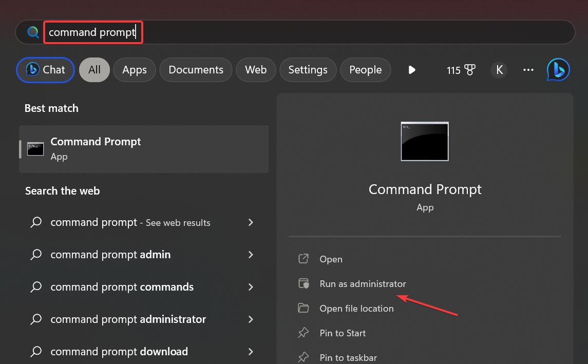This screenshot has height=364, width=588.
Task: Click search icon beside 'command prompt administrator'
Action: [x=36, y=319]
